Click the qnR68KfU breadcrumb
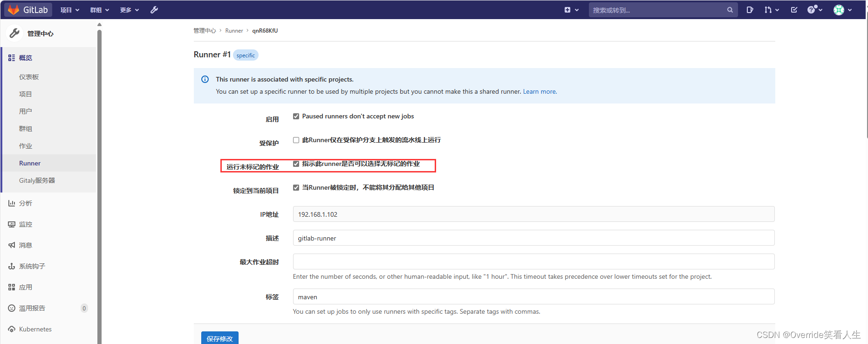Image resolution: width=868 pixels, height=344 pixels. [265, 31]
